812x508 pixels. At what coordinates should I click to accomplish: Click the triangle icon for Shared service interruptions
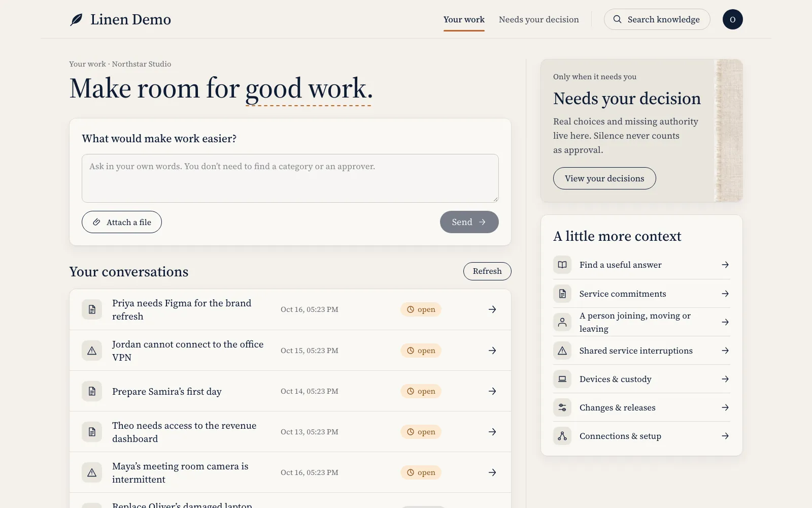(x=562, y=351)
